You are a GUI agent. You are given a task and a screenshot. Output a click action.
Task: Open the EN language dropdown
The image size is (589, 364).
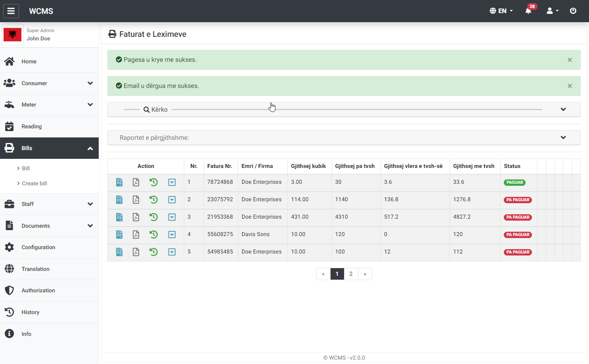(x=501, y=11)
